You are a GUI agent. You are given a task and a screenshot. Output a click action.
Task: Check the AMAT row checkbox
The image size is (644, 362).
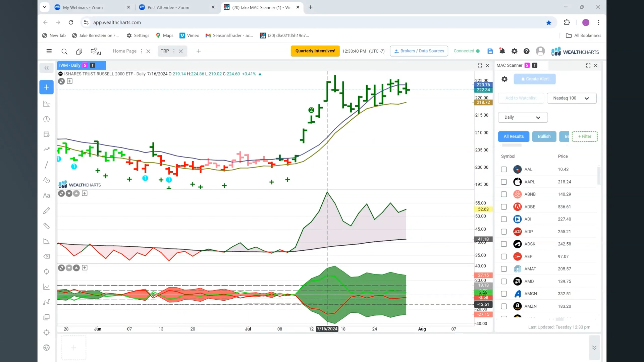[x=504, y=269]
